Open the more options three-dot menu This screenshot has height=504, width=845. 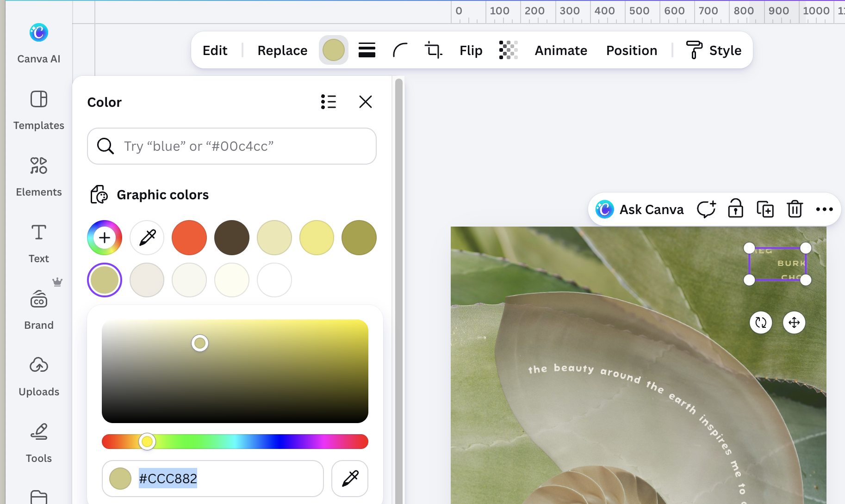point(824,209)
